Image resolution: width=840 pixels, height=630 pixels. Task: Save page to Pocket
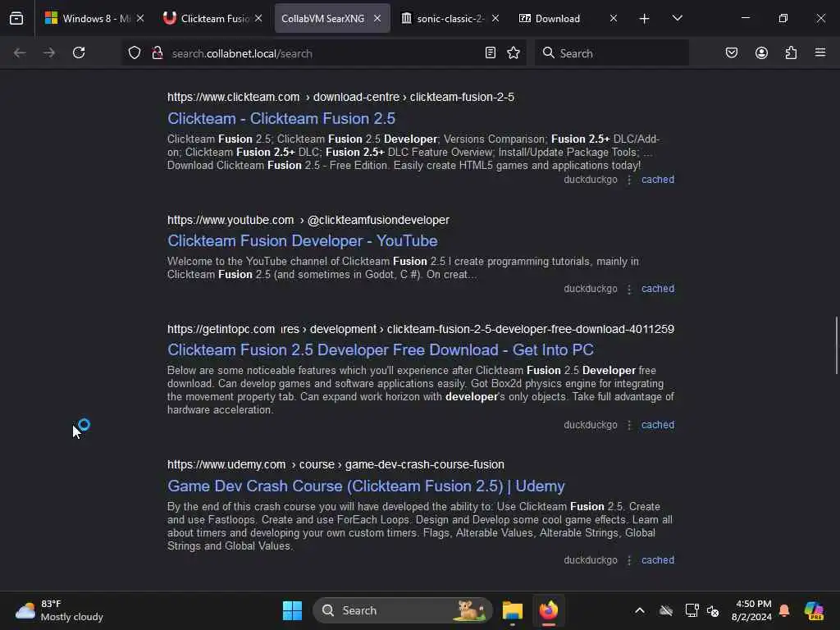pyautogui.click(x=732, y=52)
